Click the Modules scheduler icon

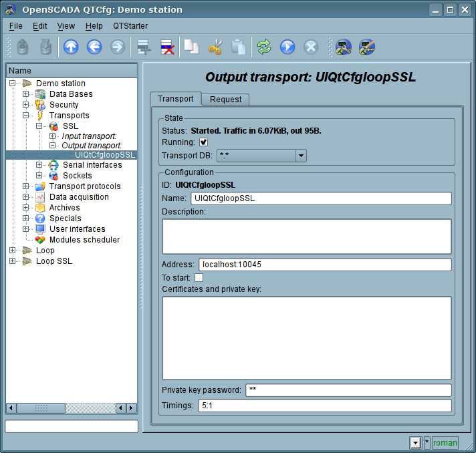(40, 240)
